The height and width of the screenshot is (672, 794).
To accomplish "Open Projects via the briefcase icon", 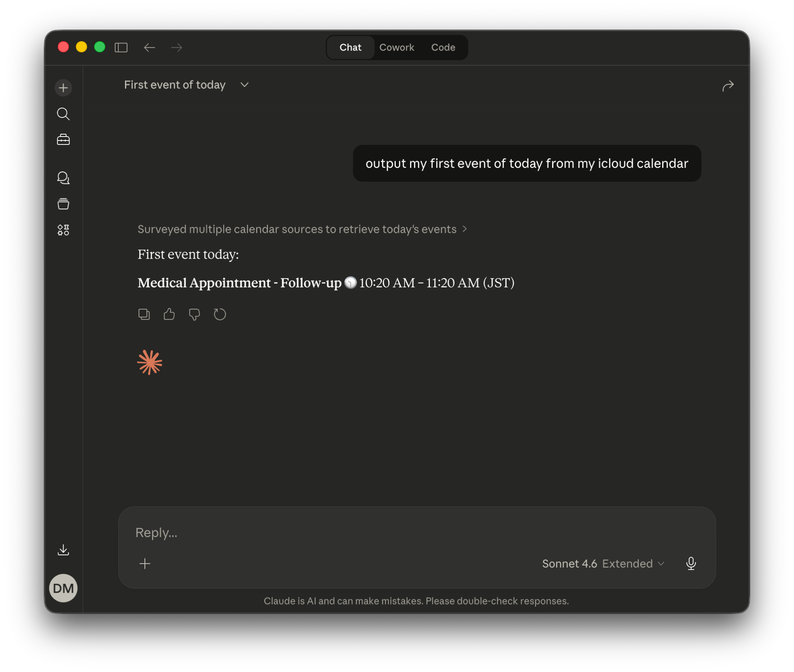I will [x=63, y=139].
